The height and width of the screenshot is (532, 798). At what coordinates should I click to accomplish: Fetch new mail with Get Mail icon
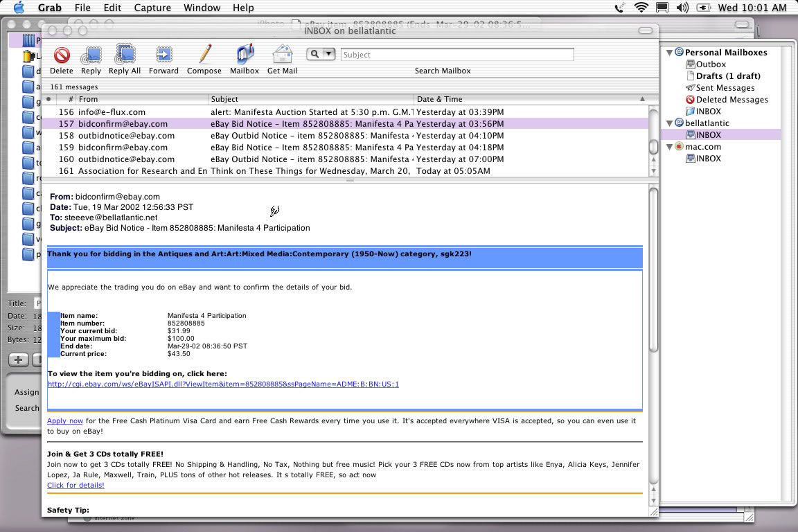pos(283,55)
